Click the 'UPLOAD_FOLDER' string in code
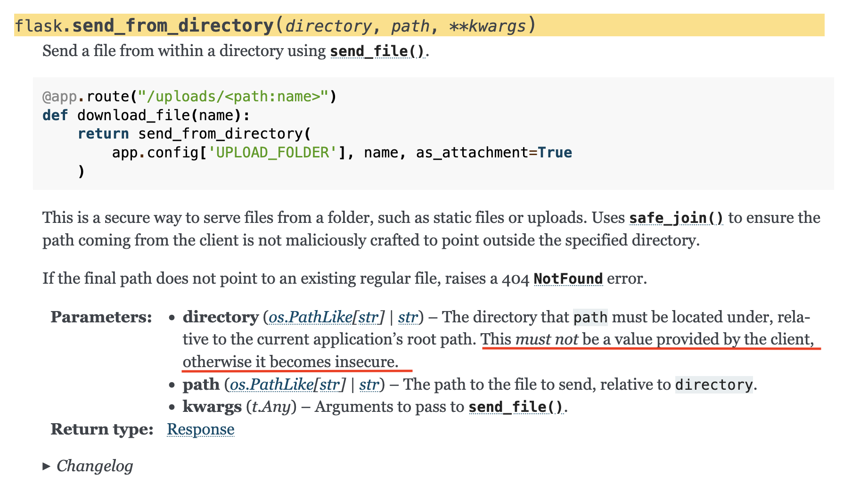 (273, 153)
